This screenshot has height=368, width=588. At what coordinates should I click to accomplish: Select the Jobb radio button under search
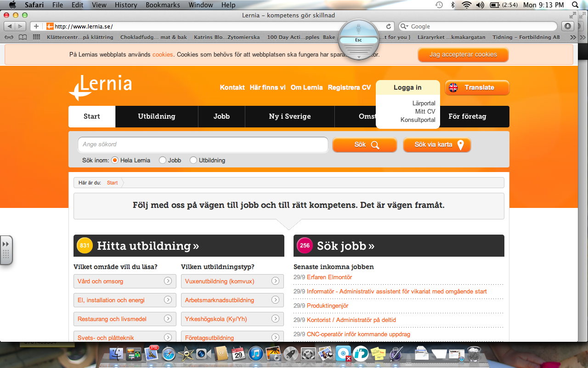click(x=162, y=161)
